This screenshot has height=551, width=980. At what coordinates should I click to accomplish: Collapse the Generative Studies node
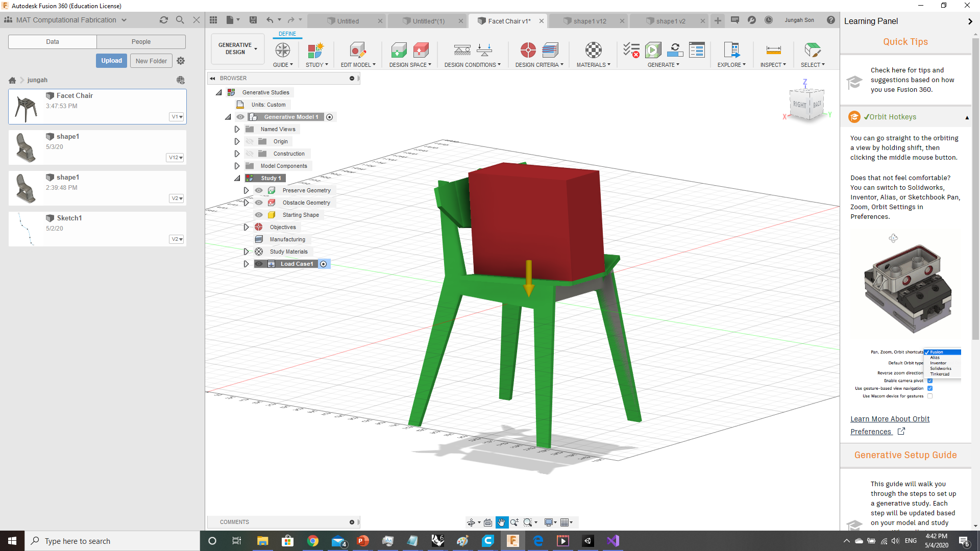[218, 92]
